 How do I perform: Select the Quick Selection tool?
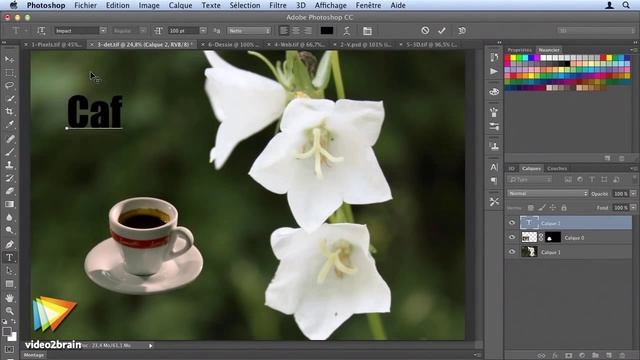coord(9,98)
